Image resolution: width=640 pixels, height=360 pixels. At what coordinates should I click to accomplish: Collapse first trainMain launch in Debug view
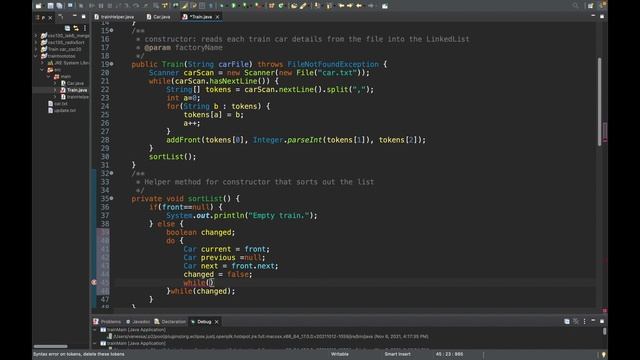(x=95, y=330)
